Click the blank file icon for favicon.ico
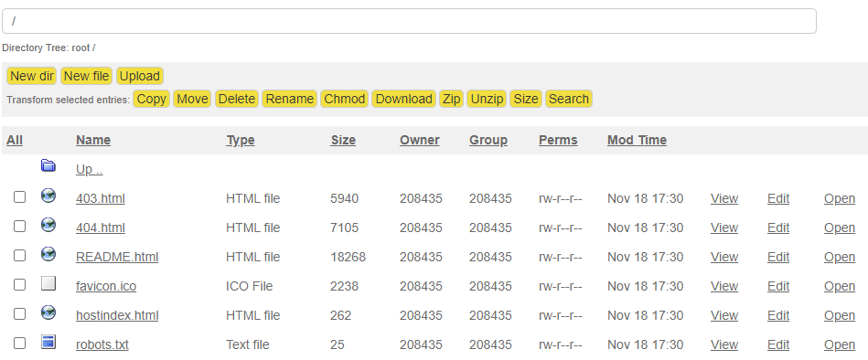 pos(48,283)
